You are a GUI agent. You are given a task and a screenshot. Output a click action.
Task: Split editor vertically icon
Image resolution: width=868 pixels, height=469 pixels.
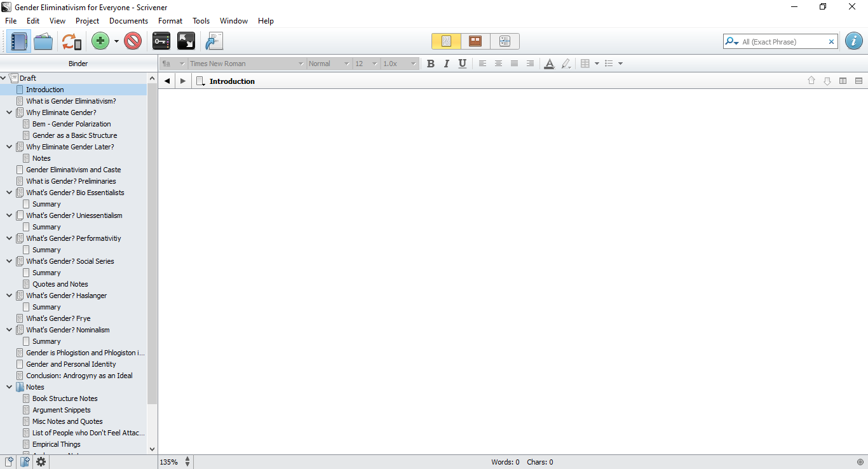pyautogui.click(x=843, y=81)
